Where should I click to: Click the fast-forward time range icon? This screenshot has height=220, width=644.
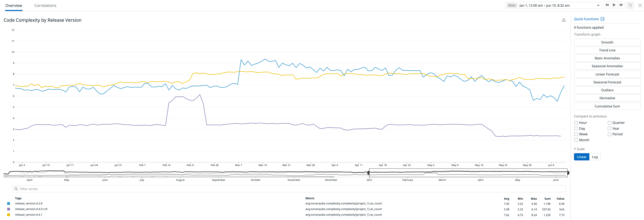click(x=621, y=5)
